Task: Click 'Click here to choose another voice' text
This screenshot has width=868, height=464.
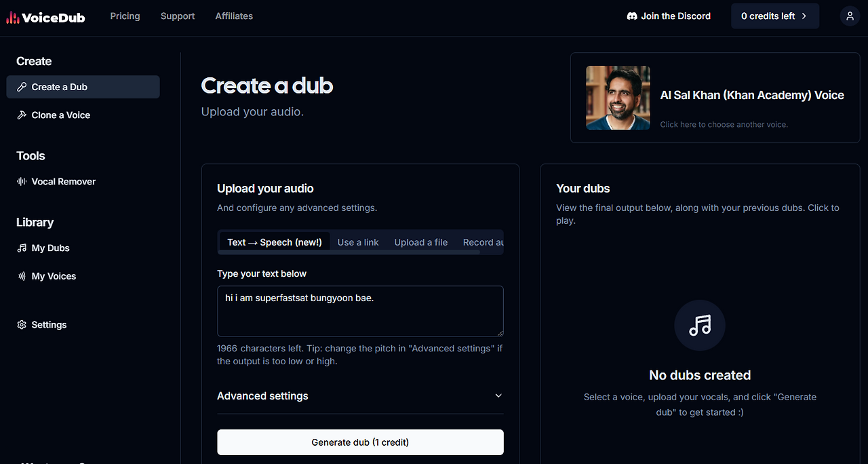Action: pos(724,125)
